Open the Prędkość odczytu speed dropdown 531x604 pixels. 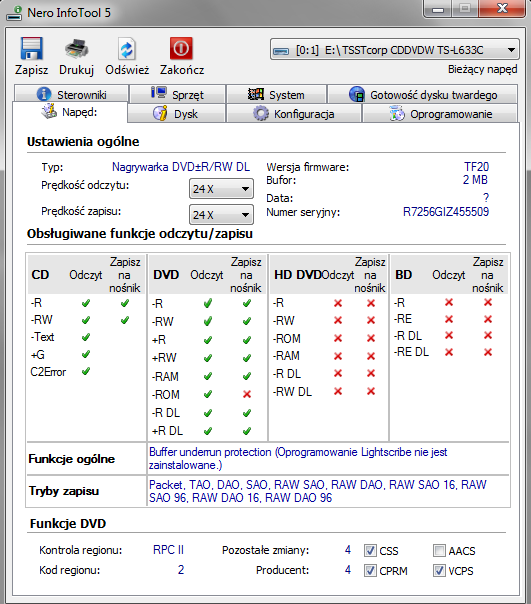[x=221, y=189]
